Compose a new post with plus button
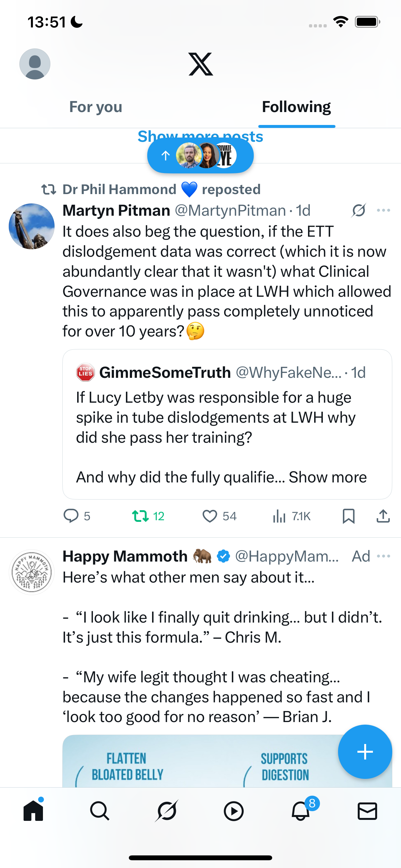 (x=365, y=752)
